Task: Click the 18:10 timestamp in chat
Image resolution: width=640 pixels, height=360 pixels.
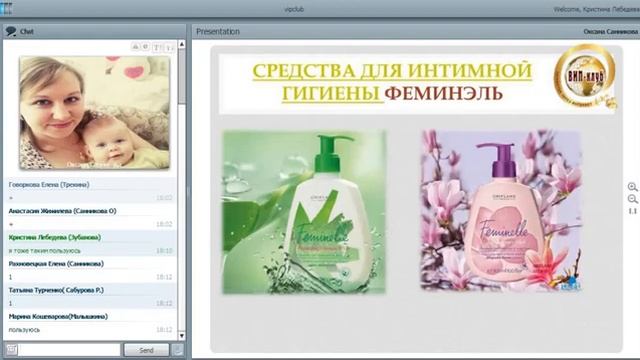Action: pos(164,251)
